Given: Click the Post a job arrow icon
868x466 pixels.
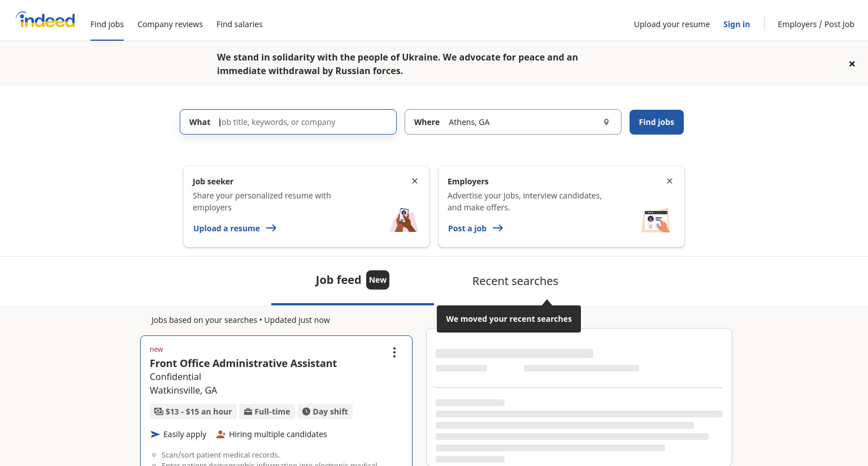Looking at the screenshot, I should pos(498,228).
